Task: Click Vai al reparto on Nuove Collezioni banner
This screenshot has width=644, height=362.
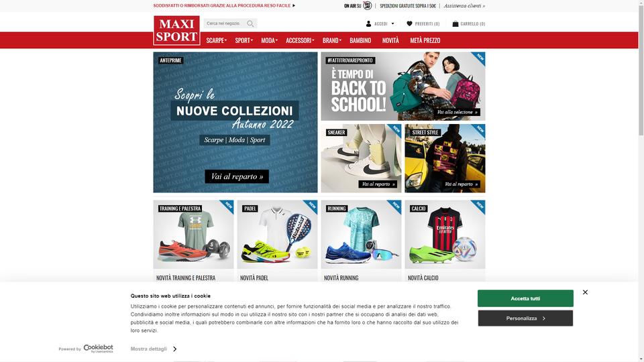Action: click(237, 176)
